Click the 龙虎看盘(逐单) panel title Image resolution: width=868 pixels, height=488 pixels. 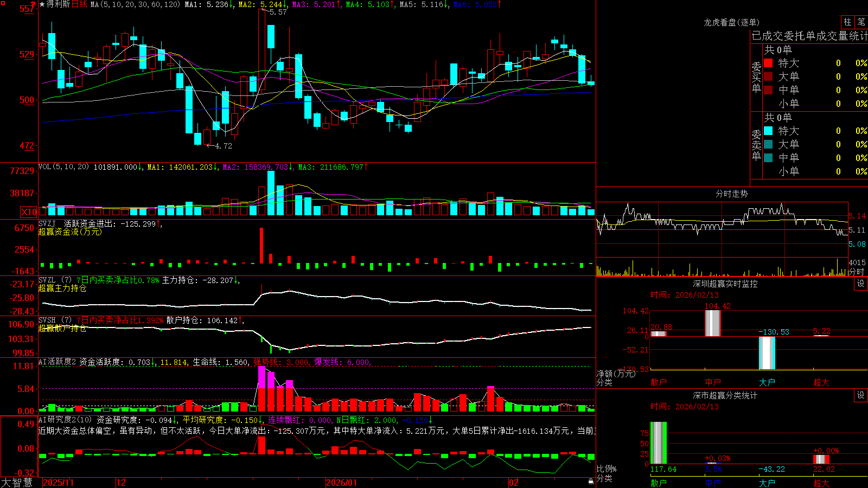[x=731, y=22]
